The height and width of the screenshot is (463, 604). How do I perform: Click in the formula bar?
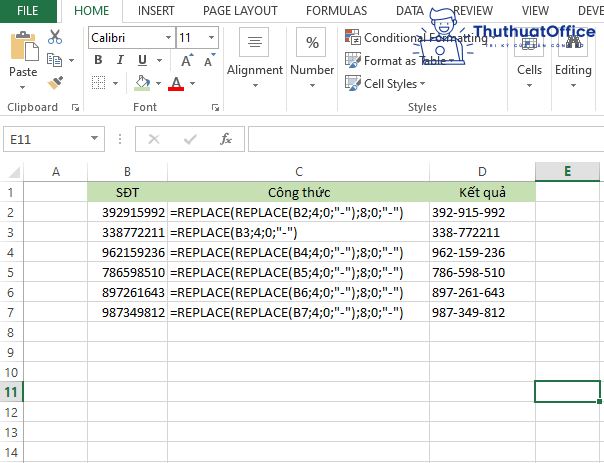click(426, 139)
